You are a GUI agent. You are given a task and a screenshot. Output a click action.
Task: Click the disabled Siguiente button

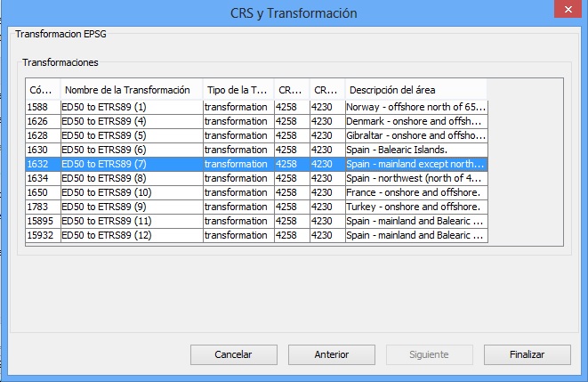(x=430, y=354)
